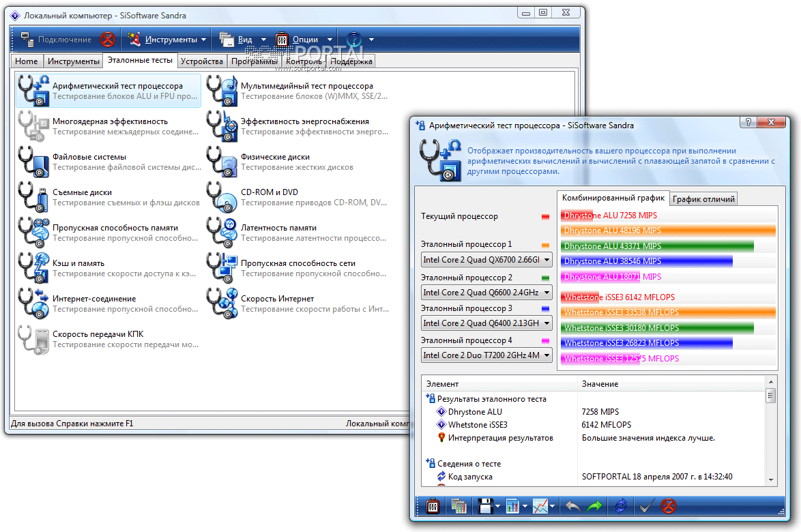Click the blue refresh arrows icon
801x532 pixels.
coord(621,506)
